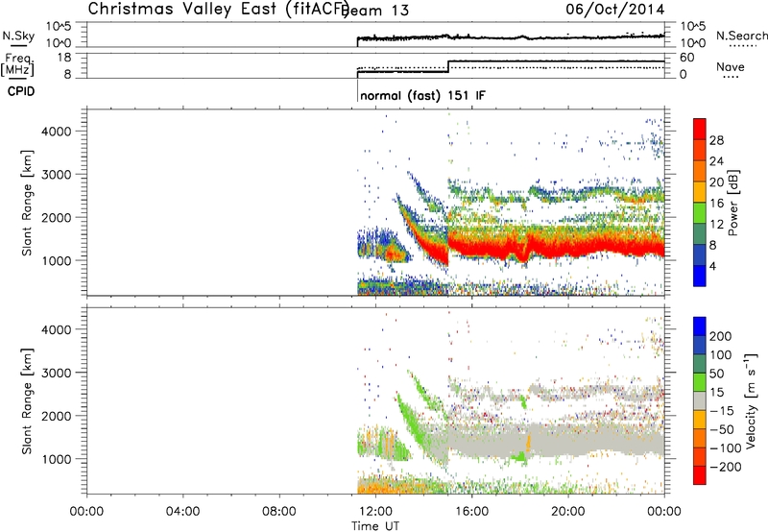Click the 'Slant Range [km]' label of power panel
The width and height of the screenshot is (768, 532).
[27, 203]
